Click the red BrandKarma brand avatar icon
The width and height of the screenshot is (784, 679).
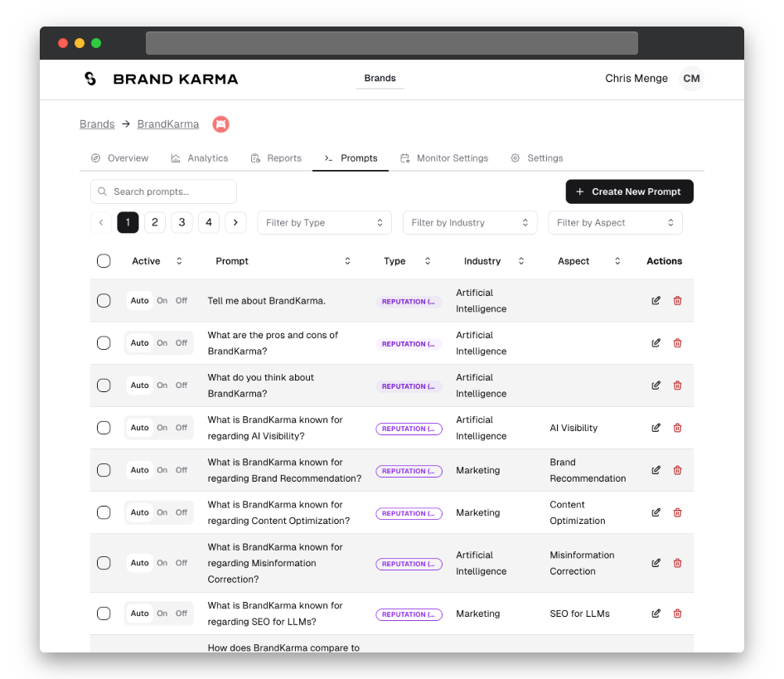pos(220,124)
